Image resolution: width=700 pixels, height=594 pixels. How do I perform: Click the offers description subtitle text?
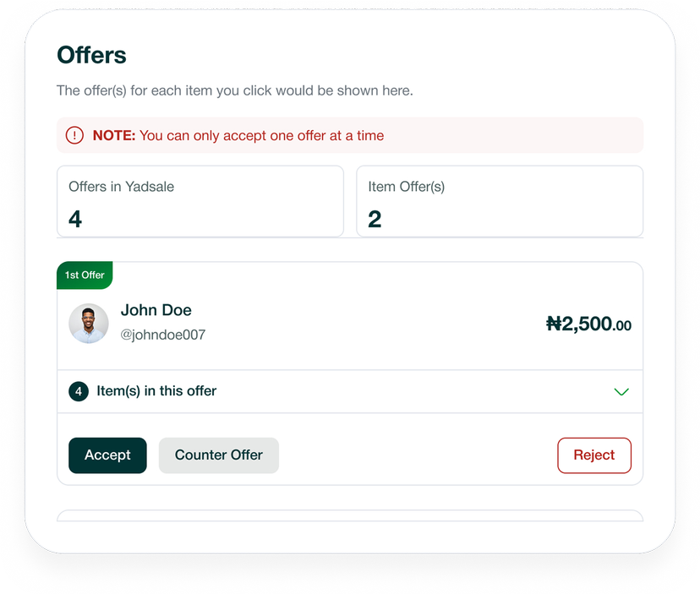pos(235,90)
